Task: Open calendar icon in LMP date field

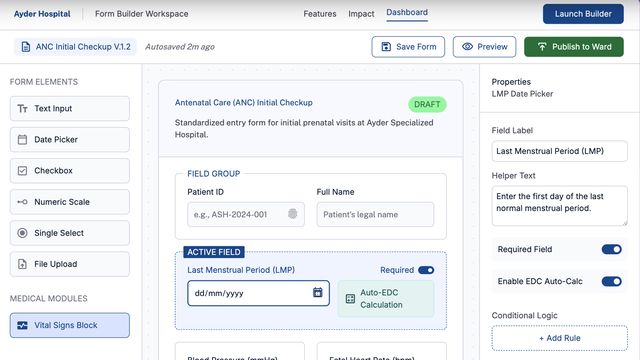Action: pyautogui.click(x=318, y=292)
